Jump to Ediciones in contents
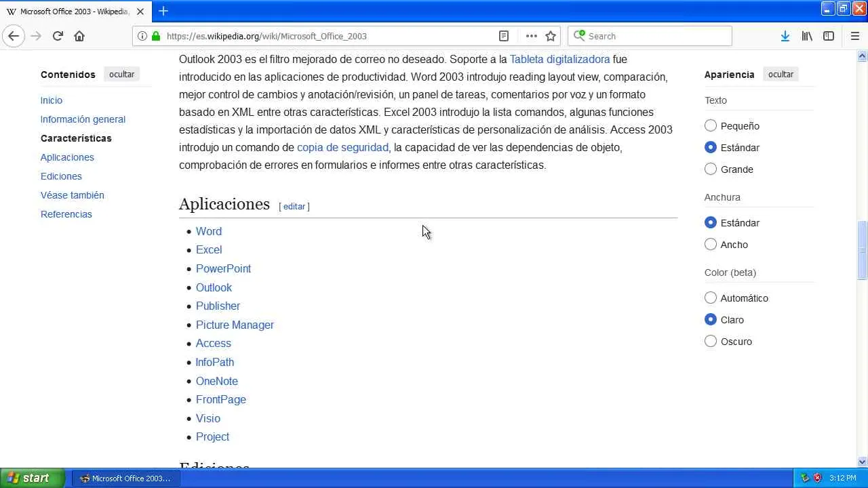 tap(61, 176)
